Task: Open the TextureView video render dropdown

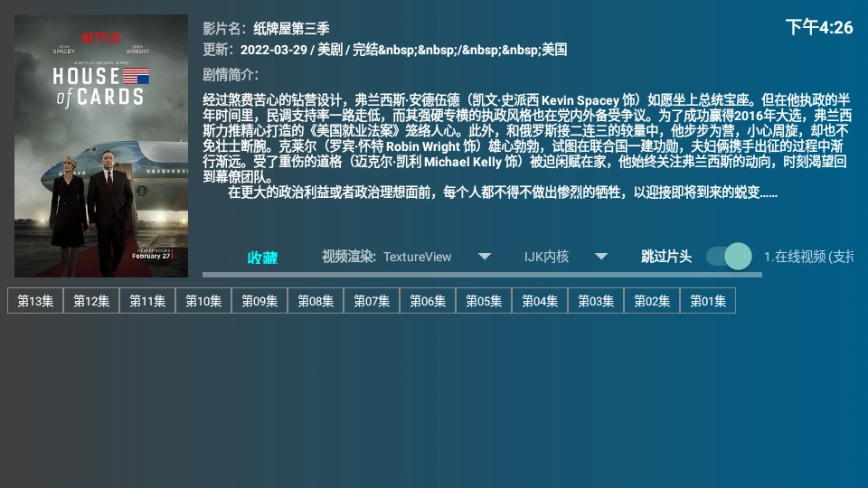Action: pos(417,257)
